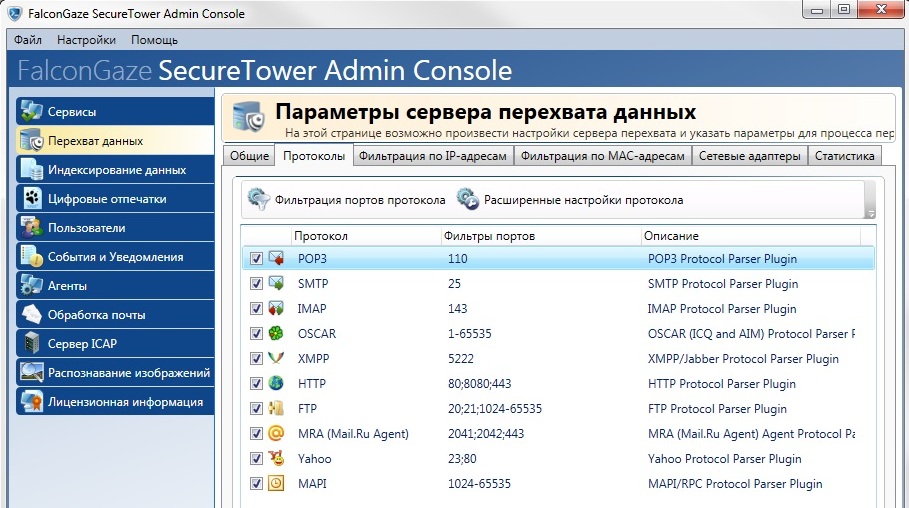This screenshot has width=909, height=508.
Task: Select the port filter value 1-65535
Action: [470, 333]
